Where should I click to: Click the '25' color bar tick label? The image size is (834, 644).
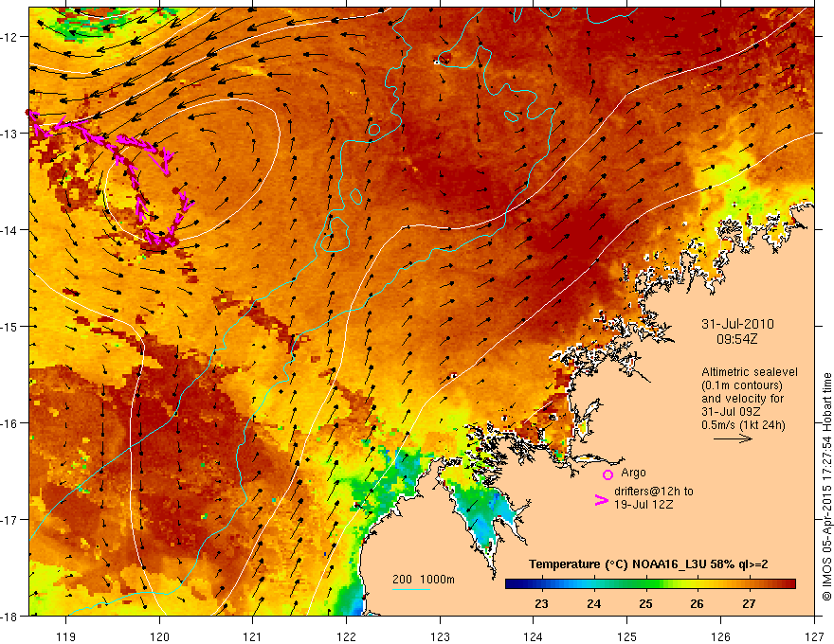point(645,603)
